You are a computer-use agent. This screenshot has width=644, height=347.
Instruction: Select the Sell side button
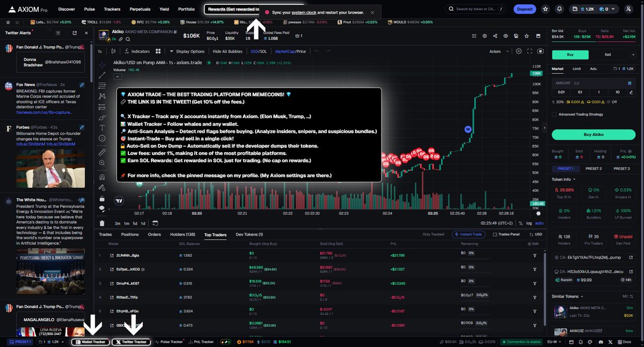tap(608, 54)
